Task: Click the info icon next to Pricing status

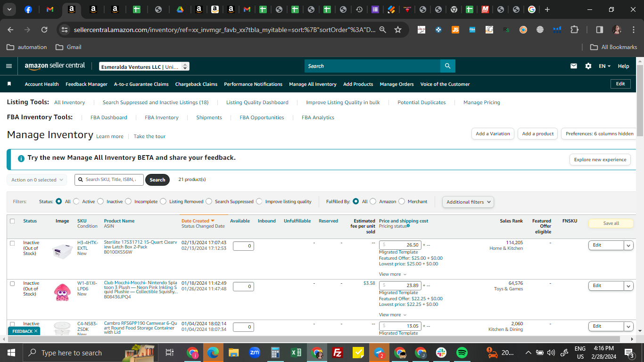Action: tap(408, 226)
